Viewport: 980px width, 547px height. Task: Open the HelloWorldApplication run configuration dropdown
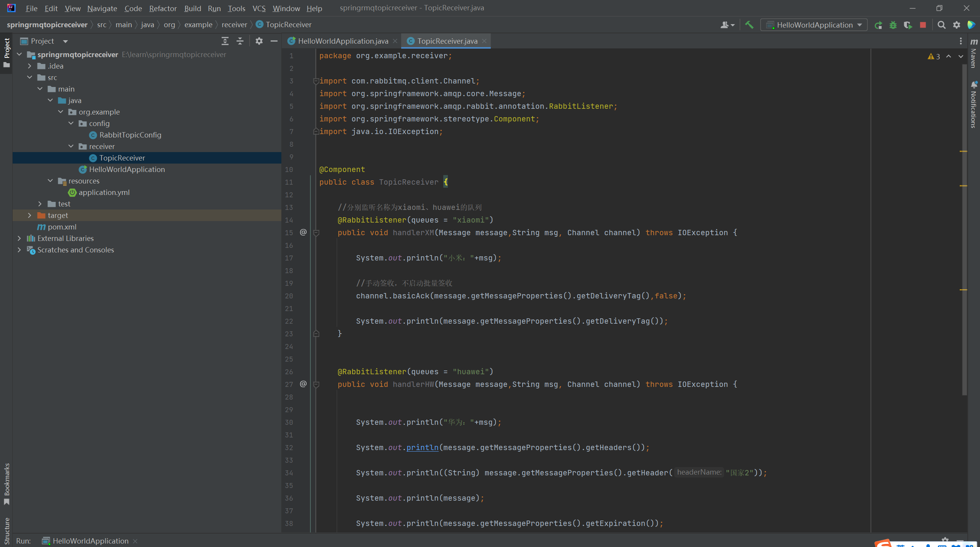(x=814, y=25)
